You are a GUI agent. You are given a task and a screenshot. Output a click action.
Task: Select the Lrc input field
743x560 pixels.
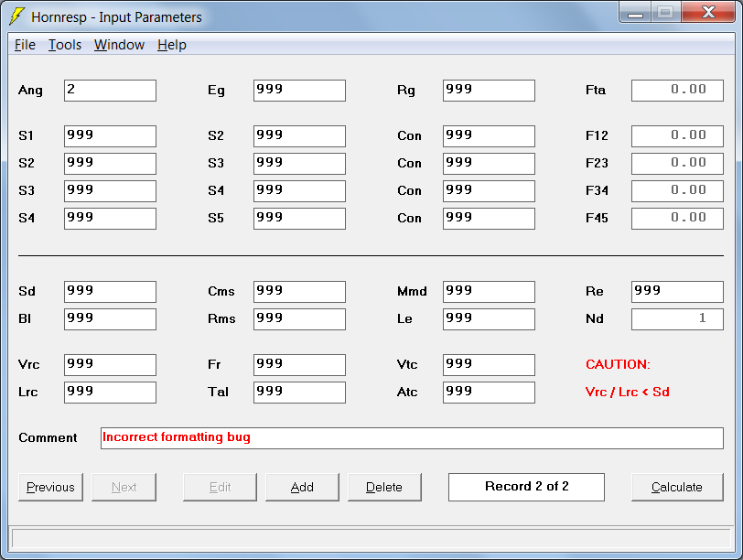pos(110,393)
